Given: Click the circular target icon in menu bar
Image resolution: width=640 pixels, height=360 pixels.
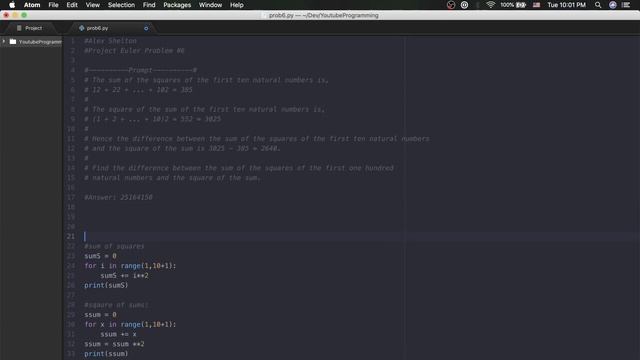Looking at the screenshot, I should [464, 5].
